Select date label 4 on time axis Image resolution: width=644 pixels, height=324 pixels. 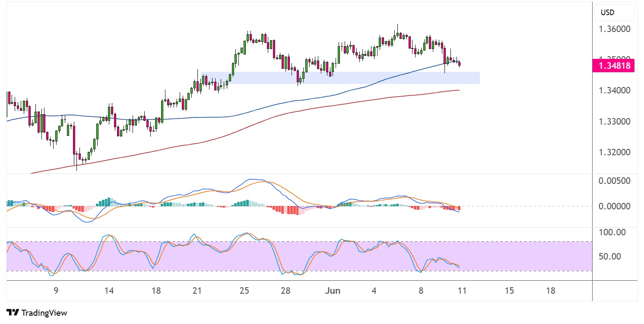click(374, 291)
